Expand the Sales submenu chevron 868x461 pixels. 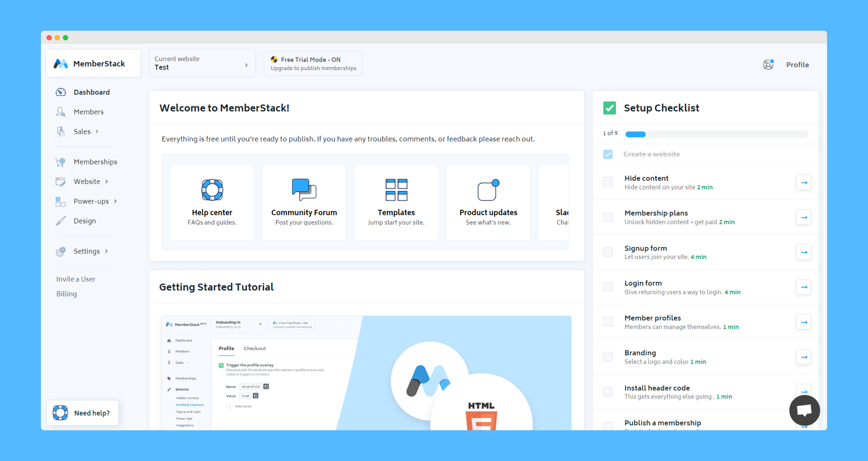[97, 131]
